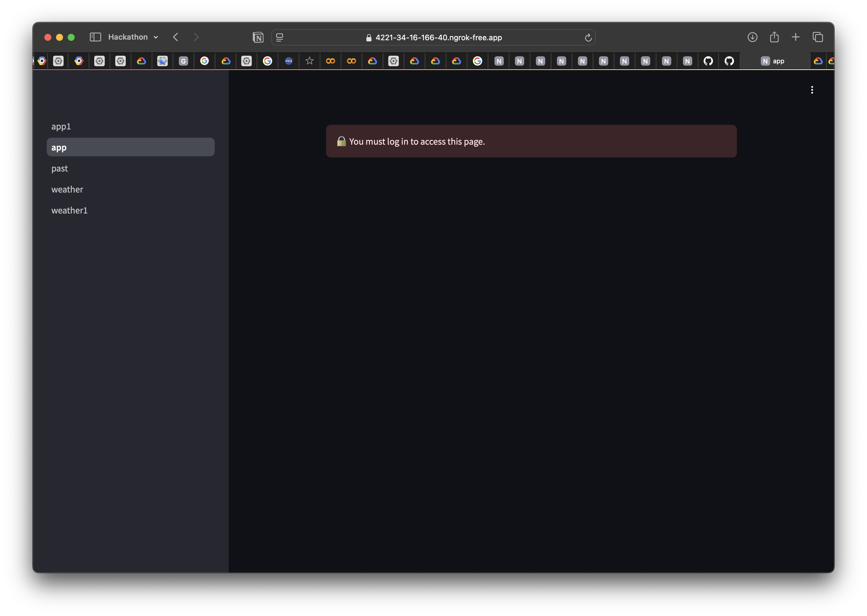Click the Notion web clipper extension icon
This screenshot has height=616, width=867.
pyautogui.click(x=258, y=37)
